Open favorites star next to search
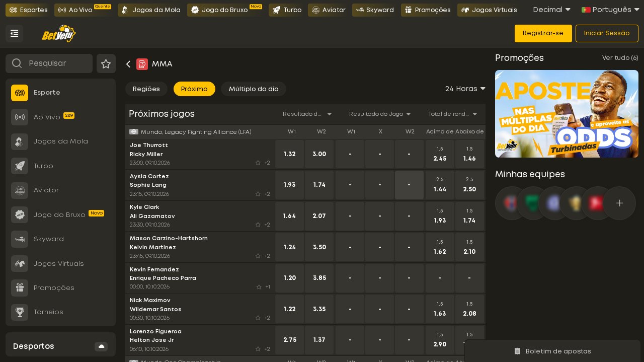 (x=106, y=63)
